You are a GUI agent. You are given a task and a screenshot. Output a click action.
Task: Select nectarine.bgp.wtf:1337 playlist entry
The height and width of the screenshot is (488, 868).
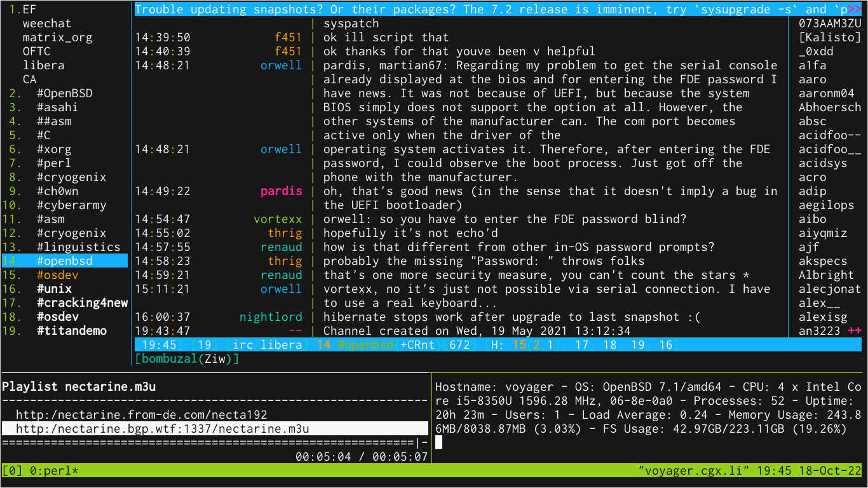pos(215,429)
